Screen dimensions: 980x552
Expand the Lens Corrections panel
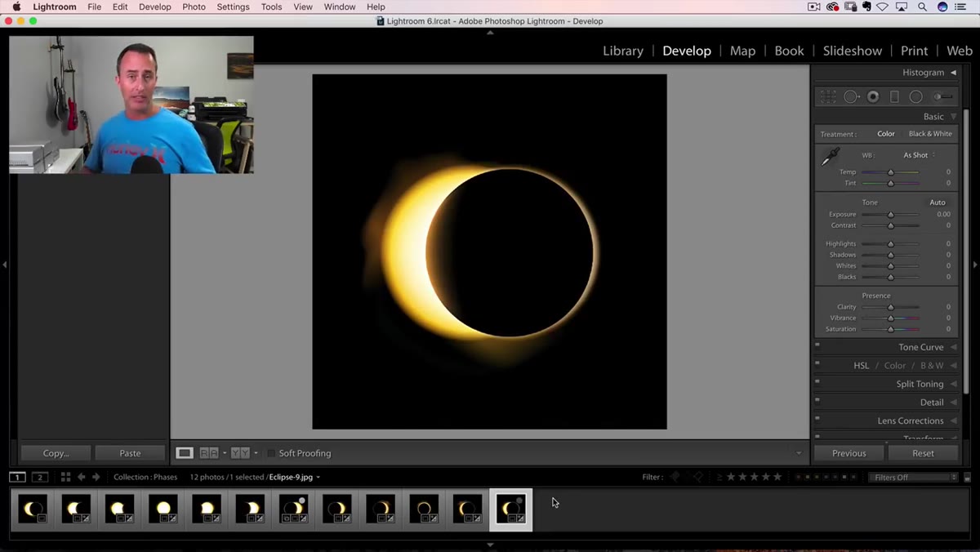[953, 421]
